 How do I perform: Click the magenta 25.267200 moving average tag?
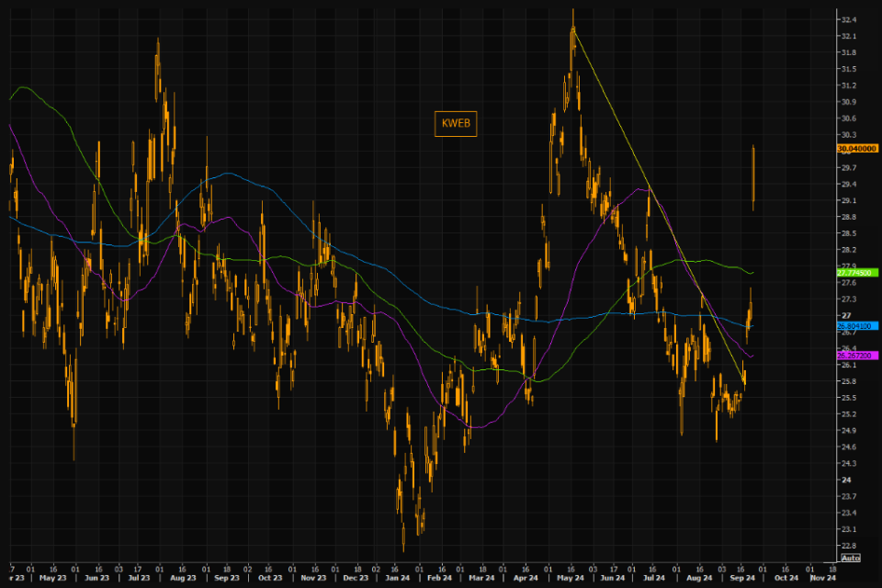[x=857, y=356]
